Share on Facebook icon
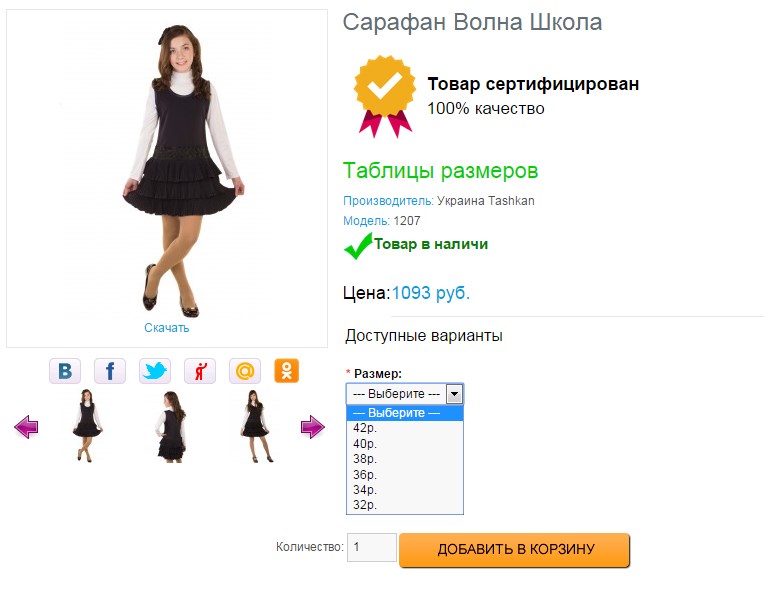 pyautogui.click(x=110, y=371)
